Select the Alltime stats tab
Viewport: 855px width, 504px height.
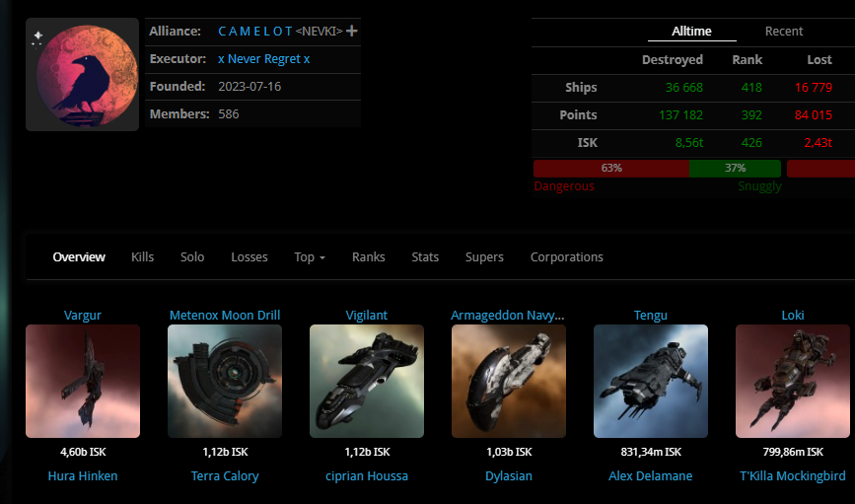coord(691,32)
